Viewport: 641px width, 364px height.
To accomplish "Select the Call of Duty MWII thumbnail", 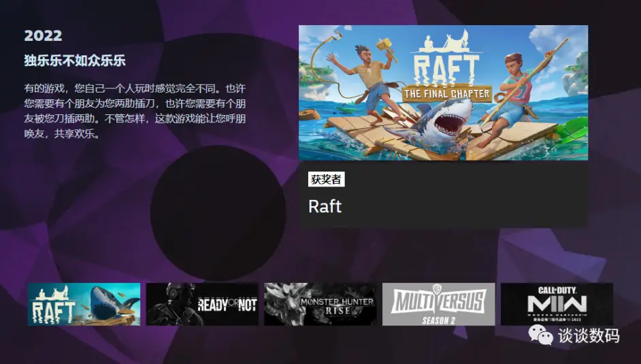I will 557,304.
